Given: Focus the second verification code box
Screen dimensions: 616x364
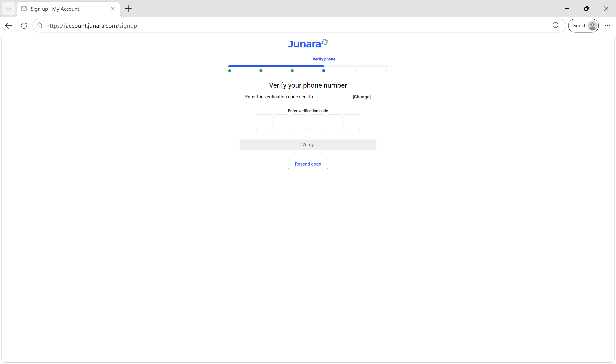Looking at the screenshot, I should click(x=281, y=122).
